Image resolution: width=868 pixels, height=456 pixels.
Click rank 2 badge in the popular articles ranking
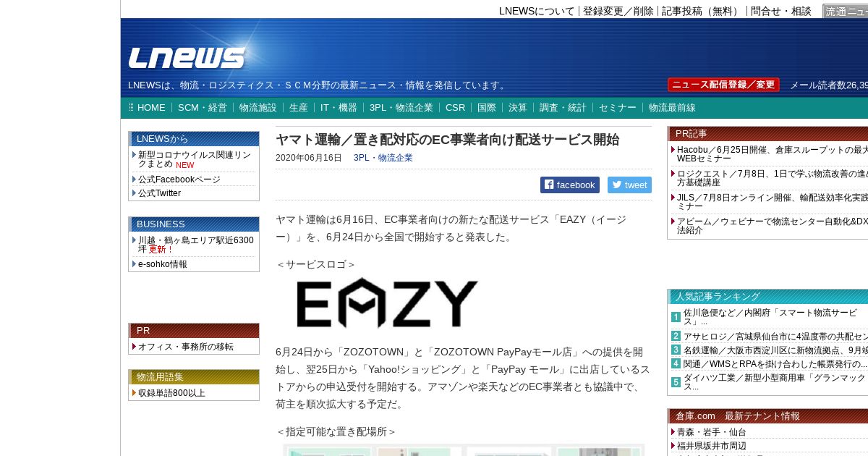tap(676, 336)
